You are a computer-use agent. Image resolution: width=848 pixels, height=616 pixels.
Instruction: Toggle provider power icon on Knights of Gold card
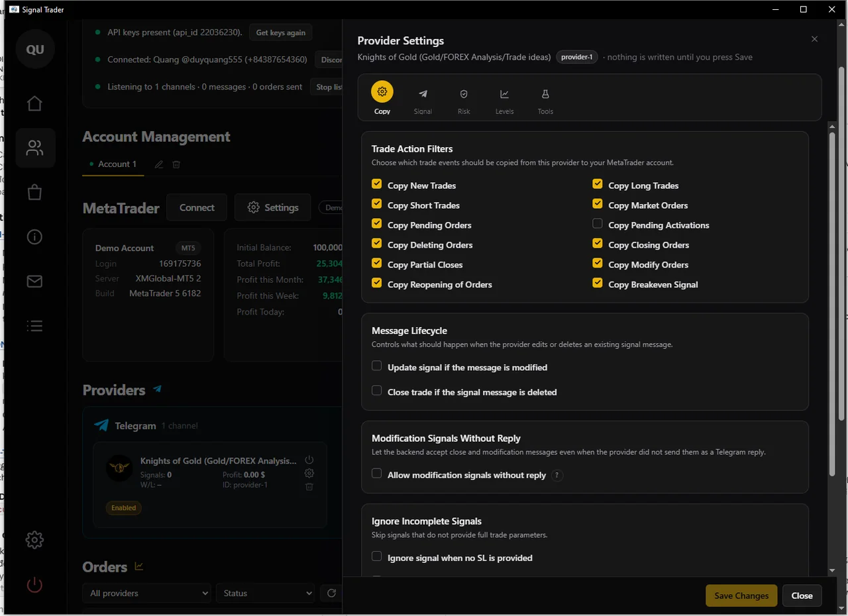pos(309,460)
